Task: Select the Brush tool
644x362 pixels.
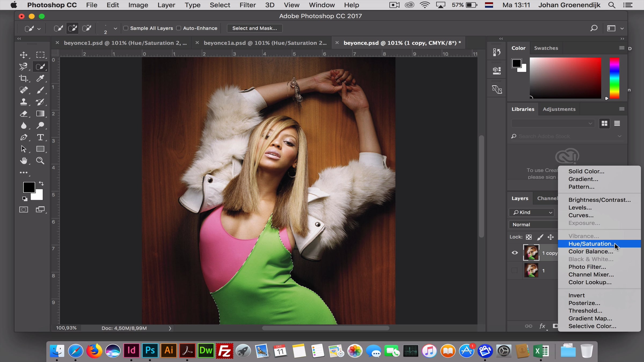Action: point(40,90)
